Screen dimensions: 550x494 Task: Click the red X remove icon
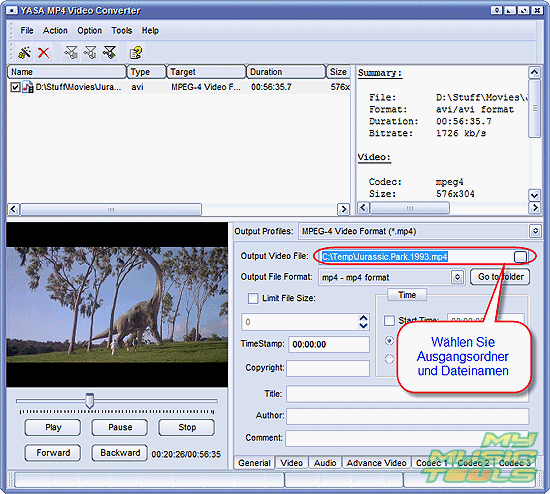(43, 53)
